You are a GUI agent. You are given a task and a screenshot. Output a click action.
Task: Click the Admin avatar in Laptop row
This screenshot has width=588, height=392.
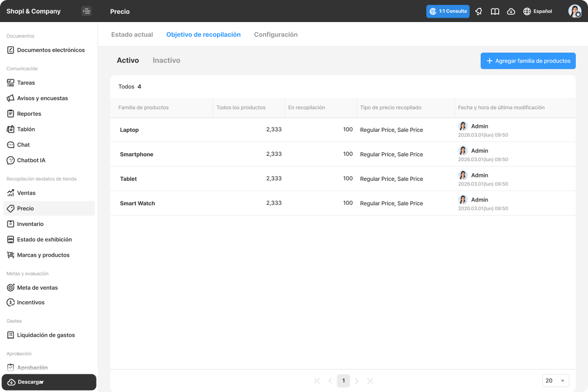point(463,126)
